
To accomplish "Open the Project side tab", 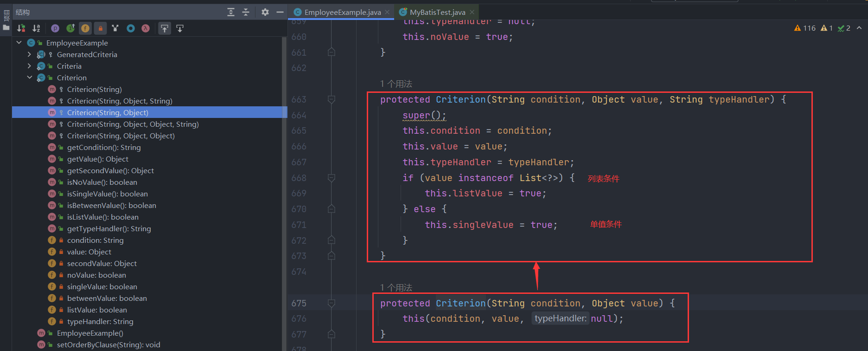I will point(6,15).
